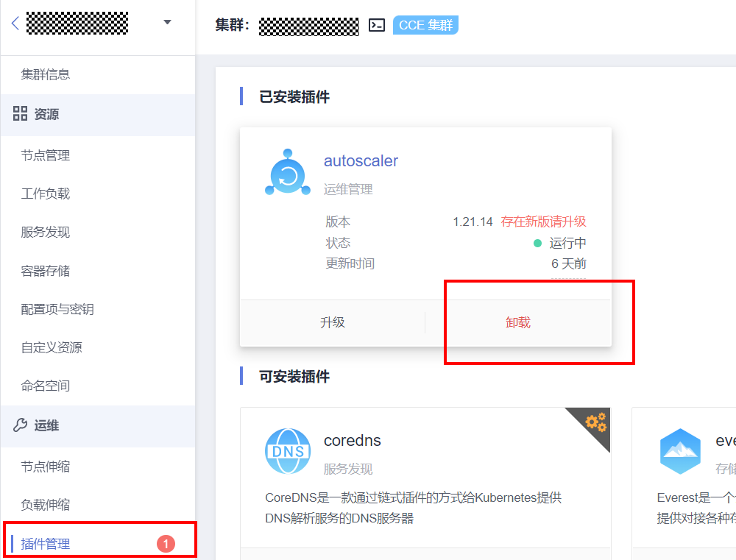
Task: Click the 已安装插件 section title
Action: (x=294, y=96)
